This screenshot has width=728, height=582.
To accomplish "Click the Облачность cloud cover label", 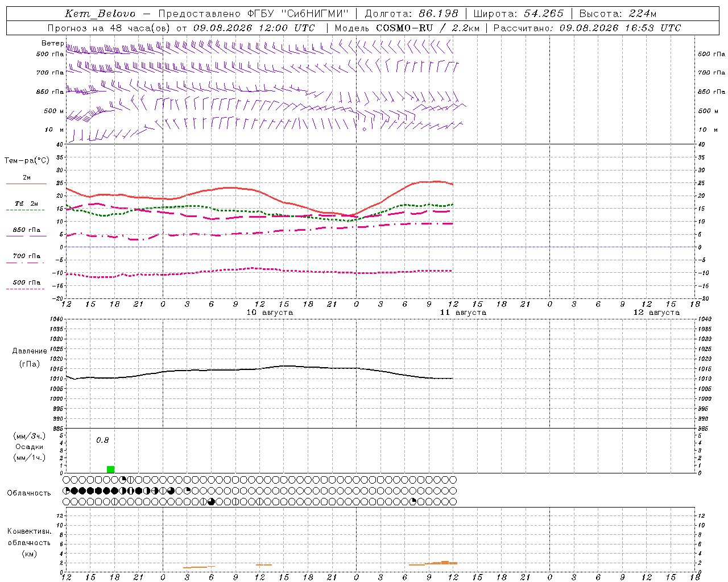I will pyautogui.click(x=29, y=493).
